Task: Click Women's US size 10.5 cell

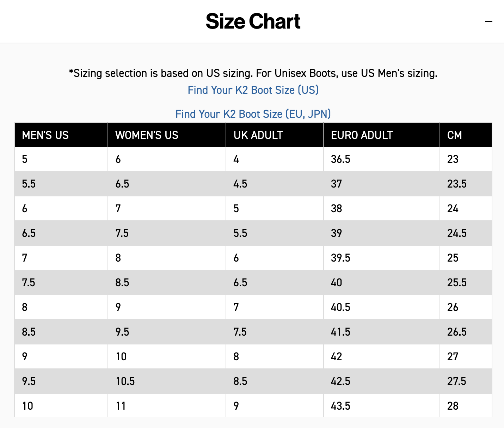Action: pyautogui.click(x=125, y=381)
